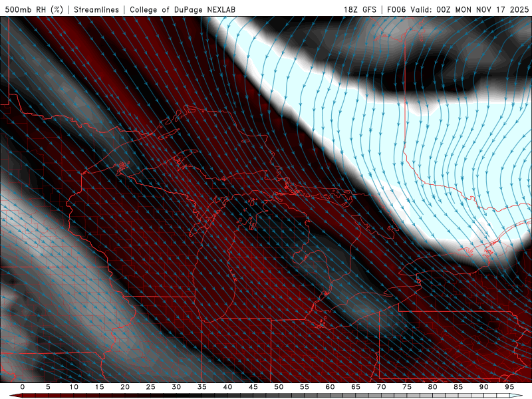The image size is (532, 399).
Task: Click the 70 label on the colorbar
Action: coord(381,387)
